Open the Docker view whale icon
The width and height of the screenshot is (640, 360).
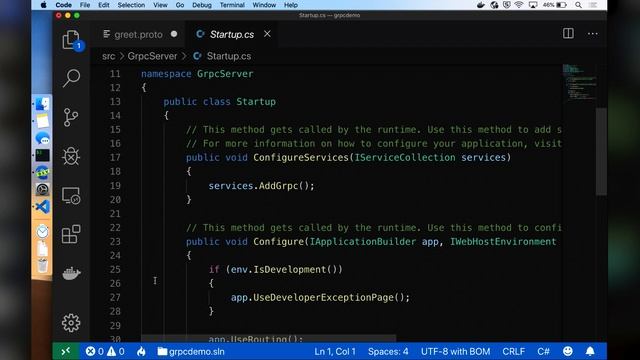pos(71,273)
